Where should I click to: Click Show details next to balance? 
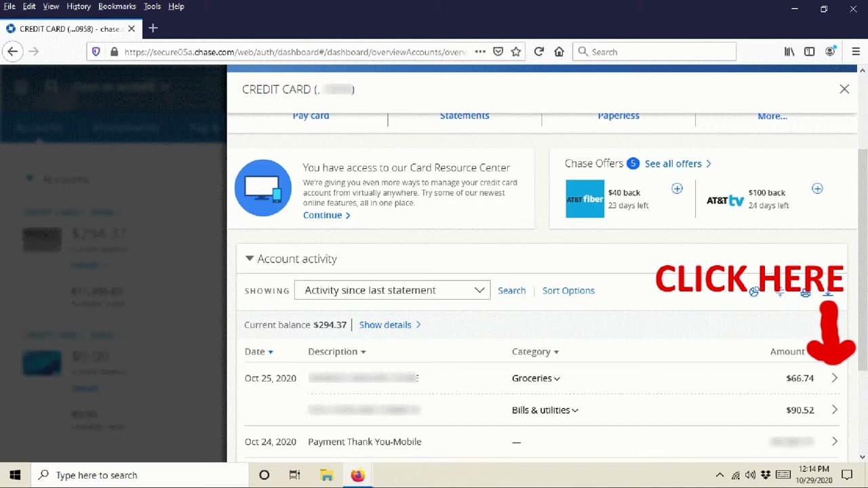tap(390, 325)
